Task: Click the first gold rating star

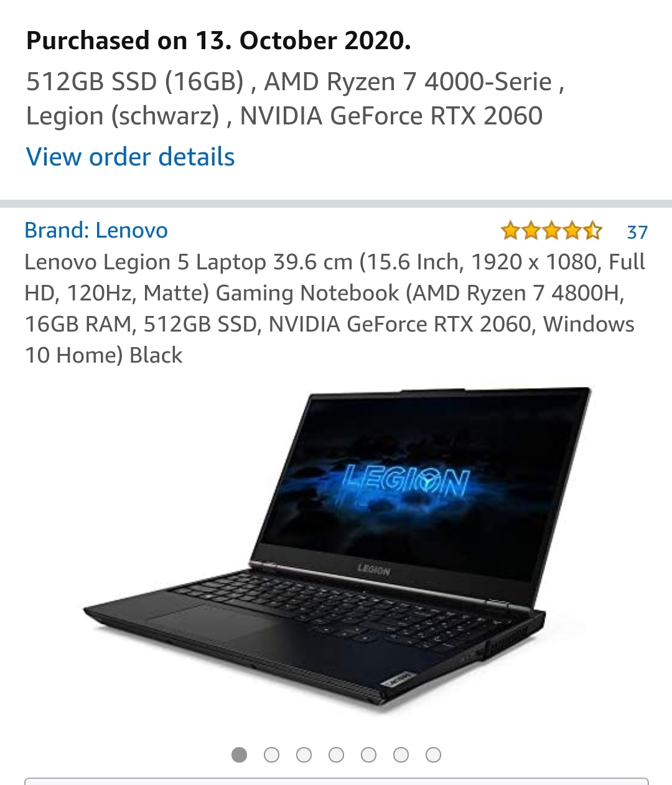Action: point(510,231)
